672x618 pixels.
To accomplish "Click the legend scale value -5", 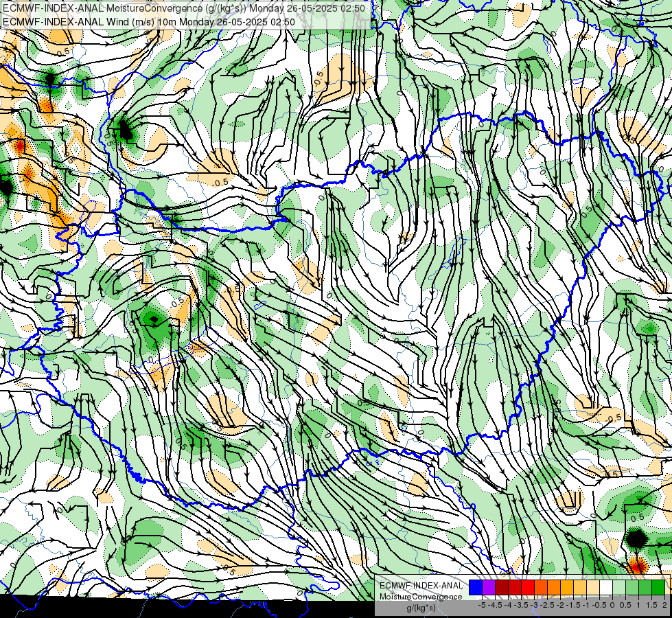I will [482, 605].
